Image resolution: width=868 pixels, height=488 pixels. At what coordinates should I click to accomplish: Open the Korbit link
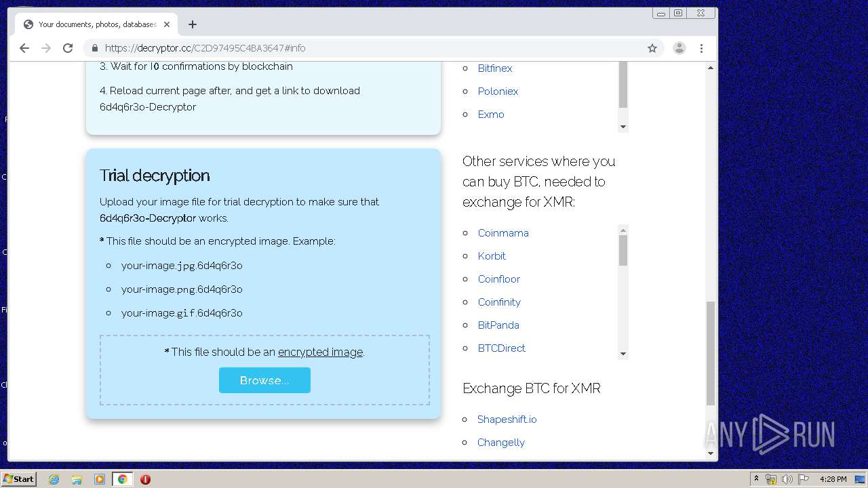(x=492, y=256)
